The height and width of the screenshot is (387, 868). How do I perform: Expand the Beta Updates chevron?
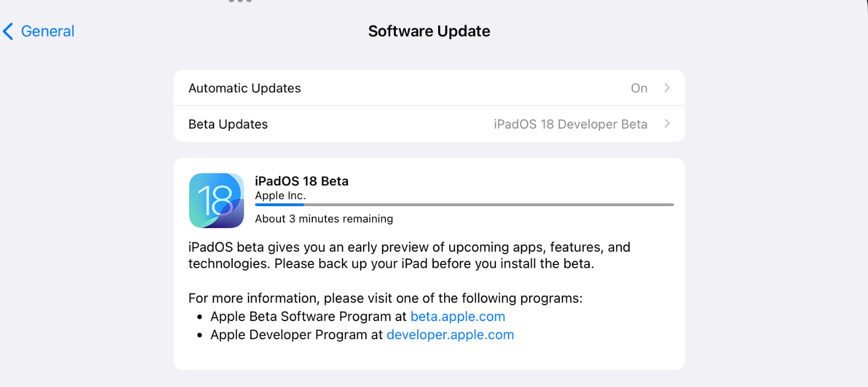(x=667, y=124)
